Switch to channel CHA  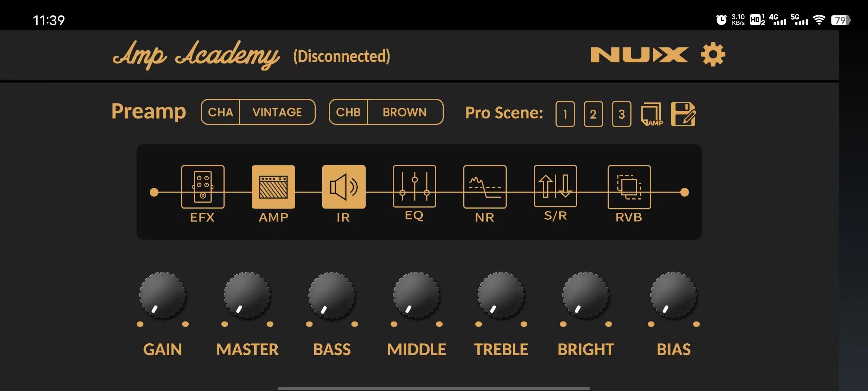point(220,112)
